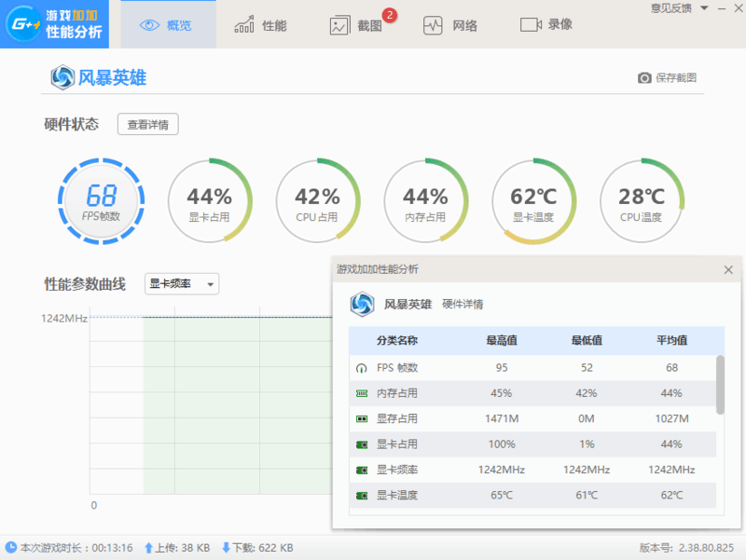Expand the dropdown arrow next to 意见反馈
746x560 pixels.
click(704, 8)
